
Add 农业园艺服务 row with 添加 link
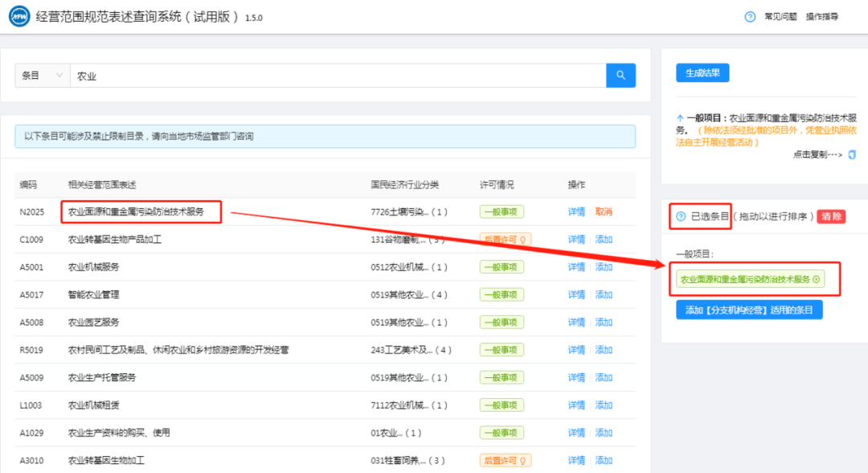[604, 323]
